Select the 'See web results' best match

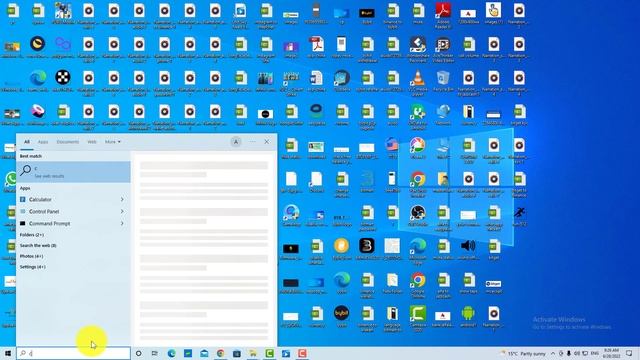pyautogui.click(x=73, y=172)
